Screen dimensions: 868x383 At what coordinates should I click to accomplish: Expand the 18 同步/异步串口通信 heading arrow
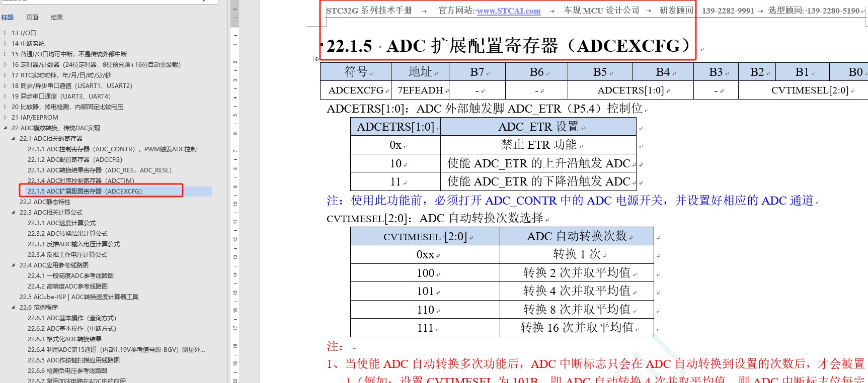tap(5, 86)
